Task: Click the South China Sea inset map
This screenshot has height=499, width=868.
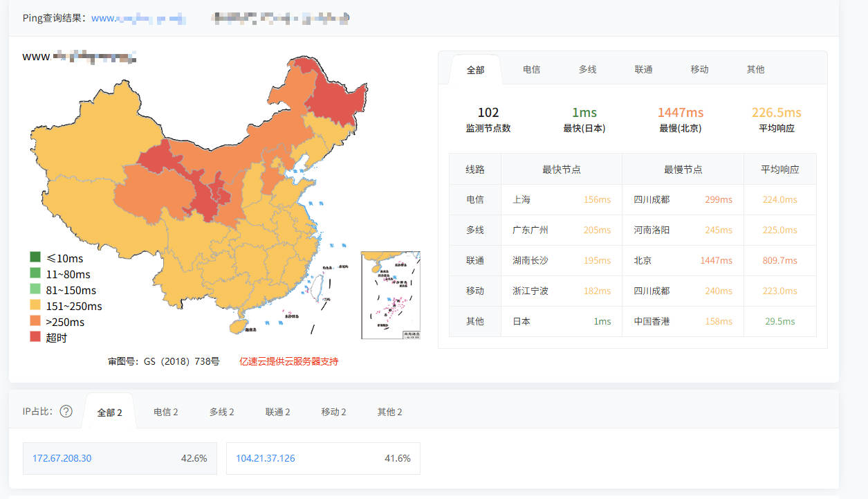Action: pyautogui.click(x=390, y=295)
